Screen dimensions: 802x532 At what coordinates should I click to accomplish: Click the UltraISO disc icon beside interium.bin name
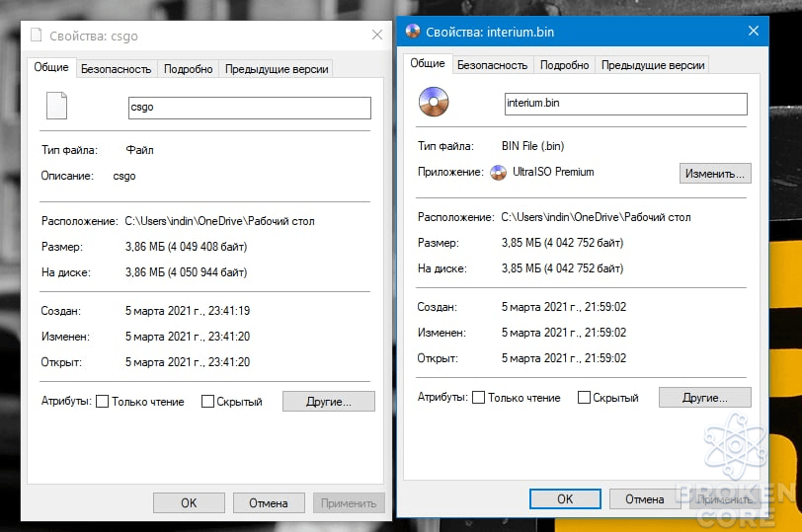[x=434, y=102]
